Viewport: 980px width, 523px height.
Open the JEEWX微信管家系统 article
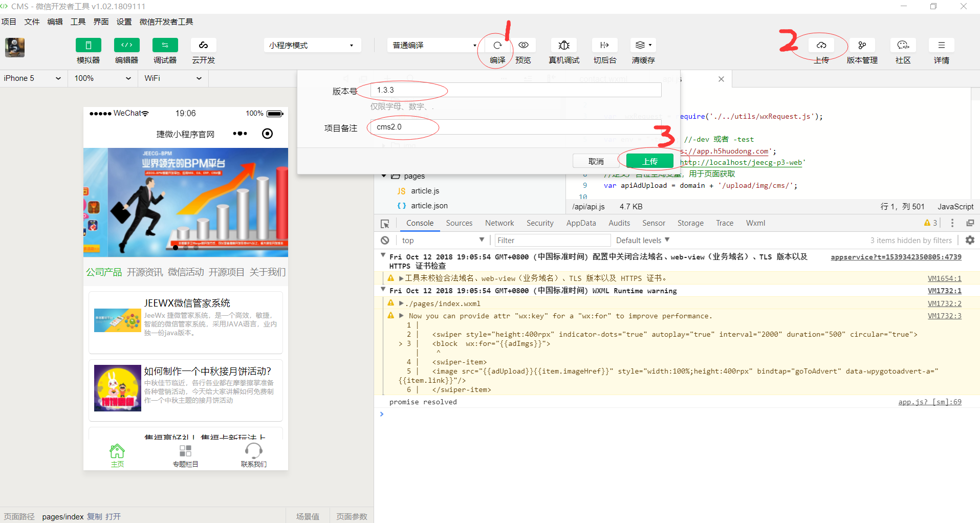coord(186,322)
